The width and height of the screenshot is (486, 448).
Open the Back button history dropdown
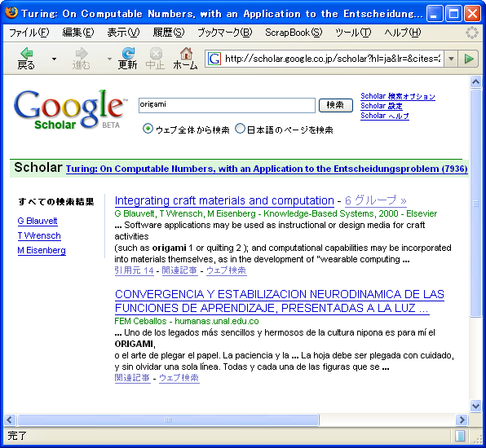pos(54,59)
